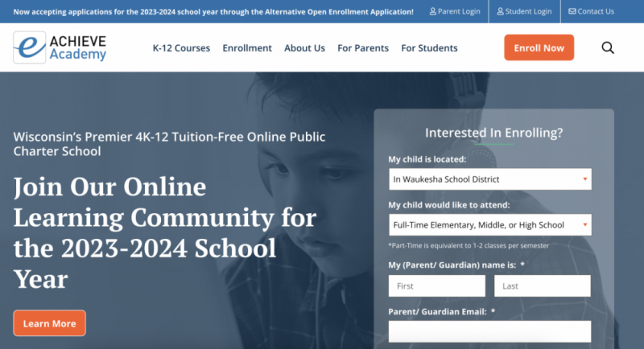The height and width of the screenshot is (349, 644).
Task: Focus the First name input field
Action: pos(437,285)
